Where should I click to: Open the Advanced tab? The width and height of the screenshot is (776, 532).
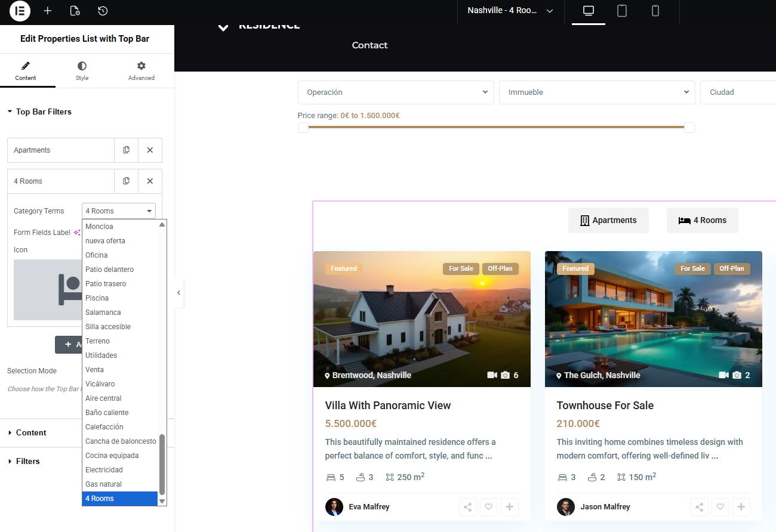[x=141, y=70]
